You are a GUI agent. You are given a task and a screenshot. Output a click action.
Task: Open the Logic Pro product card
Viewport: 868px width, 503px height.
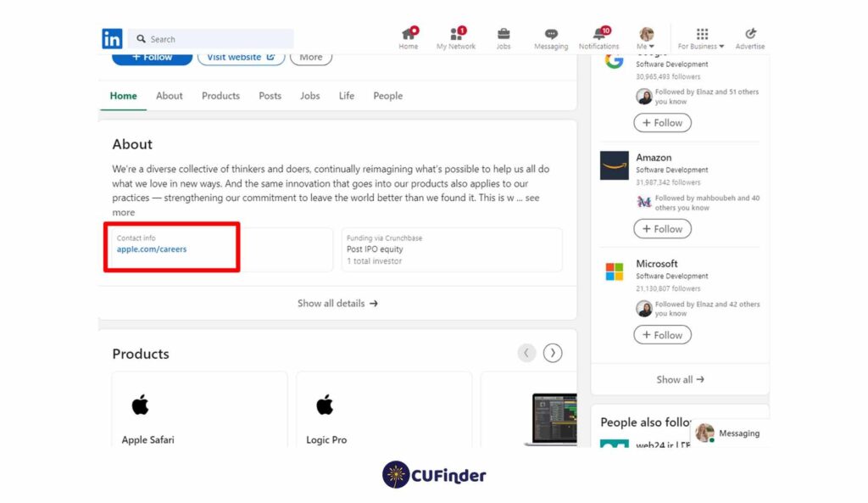(384, 410)
